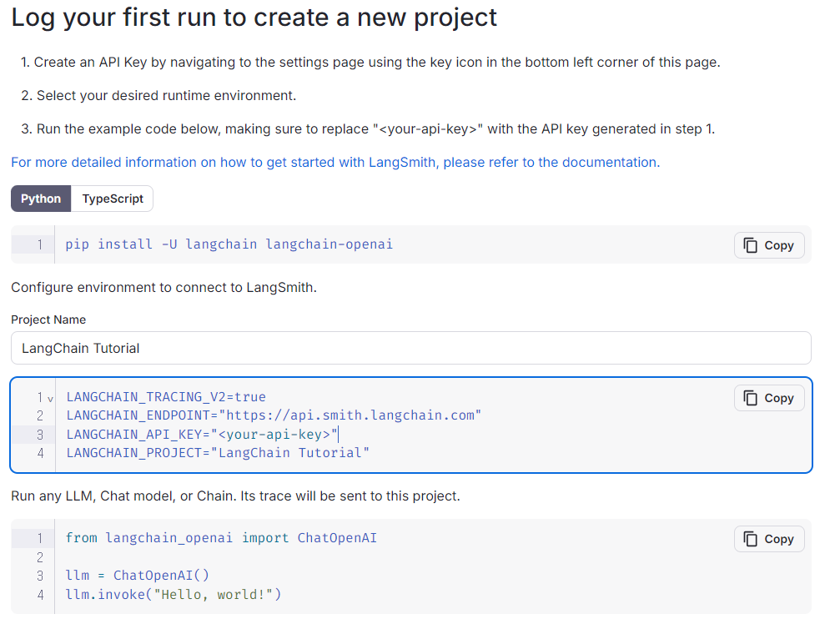Viewport: 840px width, 624px height.
Task: Click line number 4 in the ChatOpenAI block gutter
Action: tap(39, 594)
